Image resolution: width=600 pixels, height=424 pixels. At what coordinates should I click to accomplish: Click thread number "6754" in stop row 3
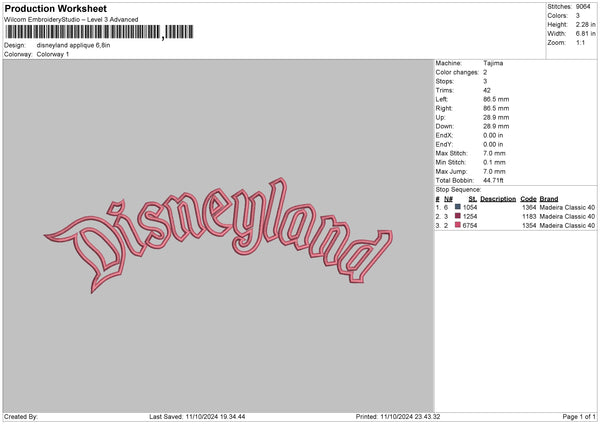coord(470,225)
